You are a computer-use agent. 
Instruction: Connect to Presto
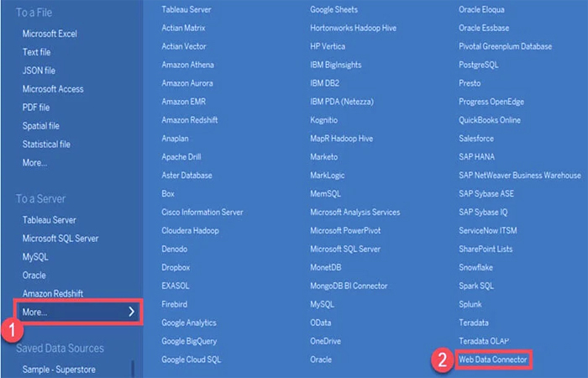pyautogui.click(x=470, y=83)
